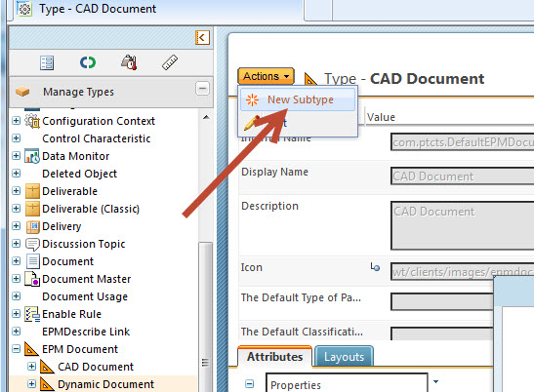Screen dimensions: 534x392
Task: Click the Properties box
Action: pos(347,383)
